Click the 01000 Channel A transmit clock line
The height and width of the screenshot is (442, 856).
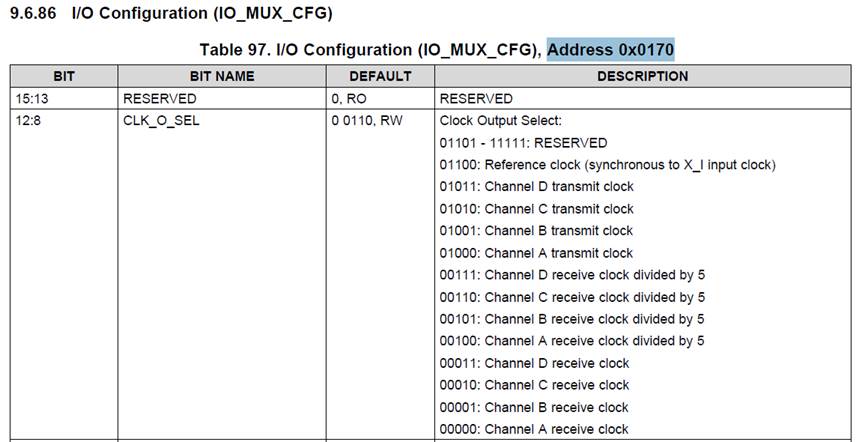pos(536,253)
